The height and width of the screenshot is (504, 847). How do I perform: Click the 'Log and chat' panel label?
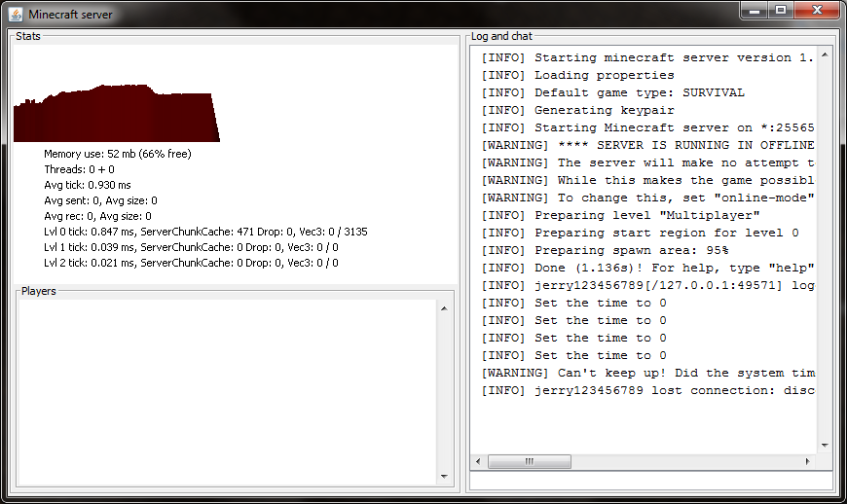point(501,36)
